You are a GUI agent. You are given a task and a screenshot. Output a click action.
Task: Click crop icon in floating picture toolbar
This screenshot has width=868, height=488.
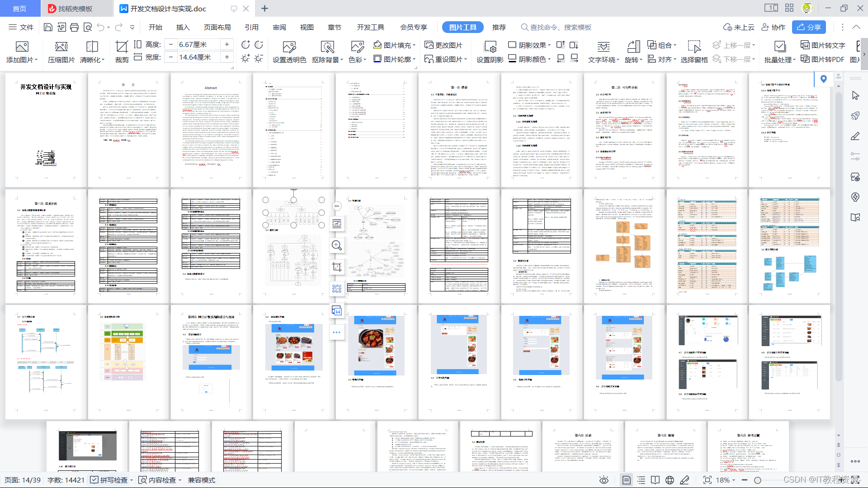[x=337, y=267]
